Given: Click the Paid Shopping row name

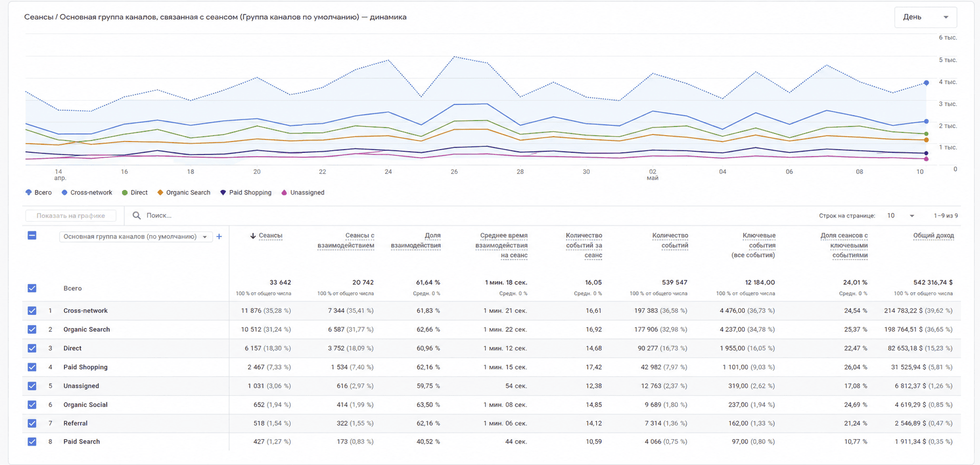Looking at the screenshot, I should (x=86, y=368).
